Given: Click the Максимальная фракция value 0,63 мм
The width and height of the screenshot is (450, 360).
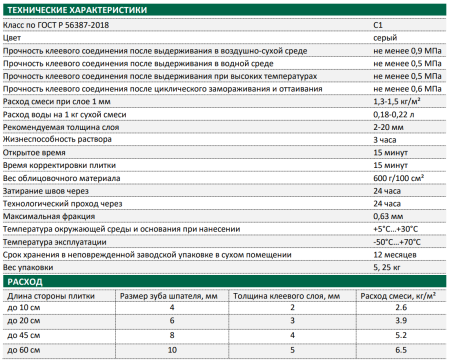Looking at the screenshot, I should (388, 216).
